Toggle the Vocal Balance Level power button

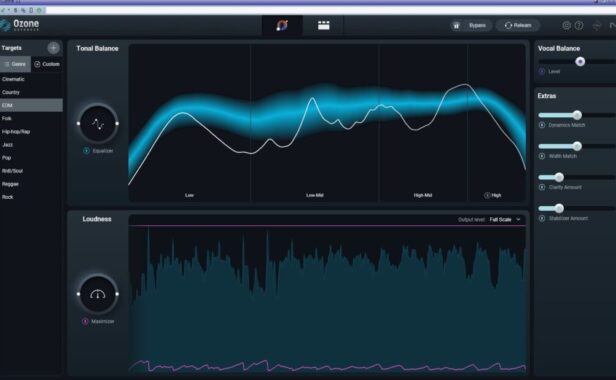[x=542, y=72]
